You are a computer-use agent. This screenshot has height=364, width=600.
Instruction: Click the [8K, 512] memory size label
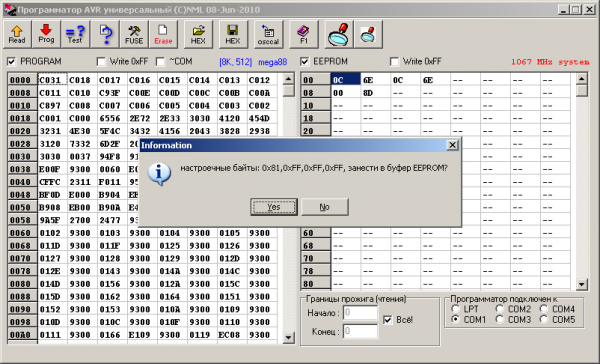pos(235,62)
